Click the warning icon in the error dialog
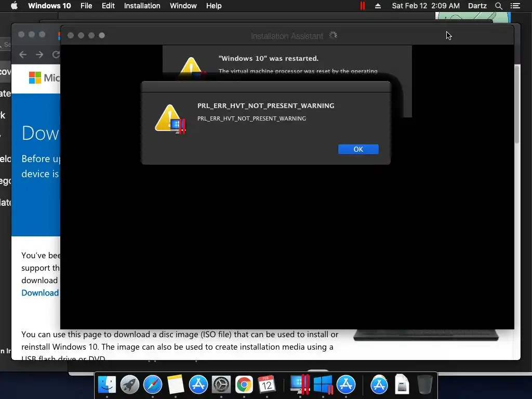532x399 pixels. pyautogui.click(x=170, y=119)
